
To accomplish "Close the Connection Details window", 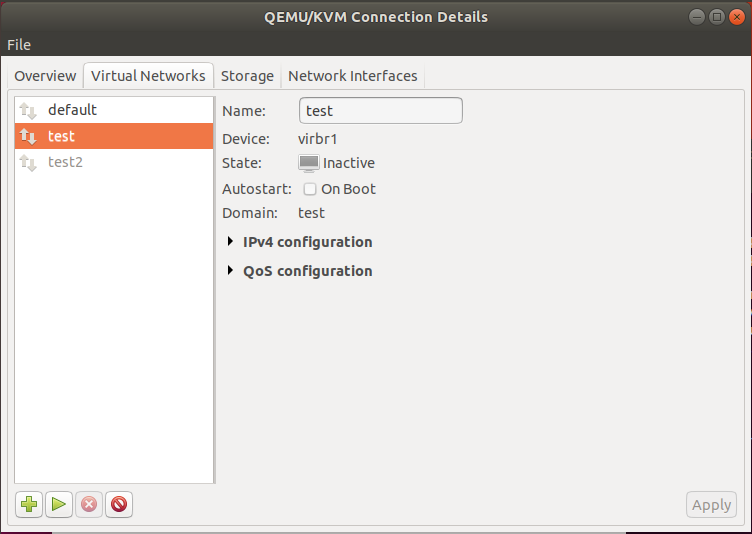I will click(736, 17).
